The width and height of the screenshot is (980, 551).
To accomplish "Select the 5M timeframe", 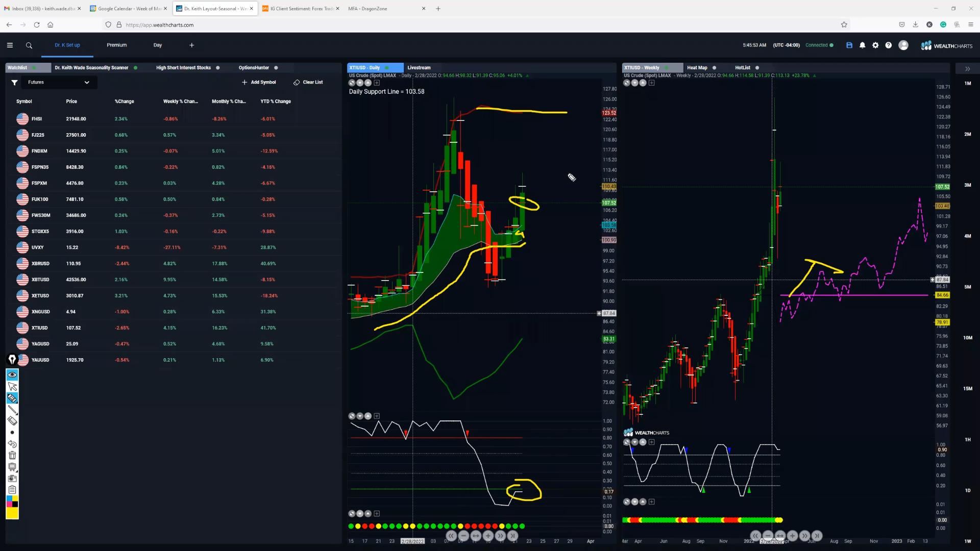I will click(x=968, y=287).
